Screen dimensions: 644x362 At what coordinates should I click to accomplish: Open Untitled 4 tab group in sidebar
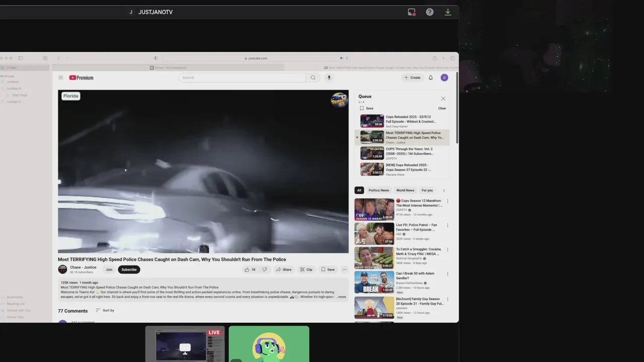(14, 88)
